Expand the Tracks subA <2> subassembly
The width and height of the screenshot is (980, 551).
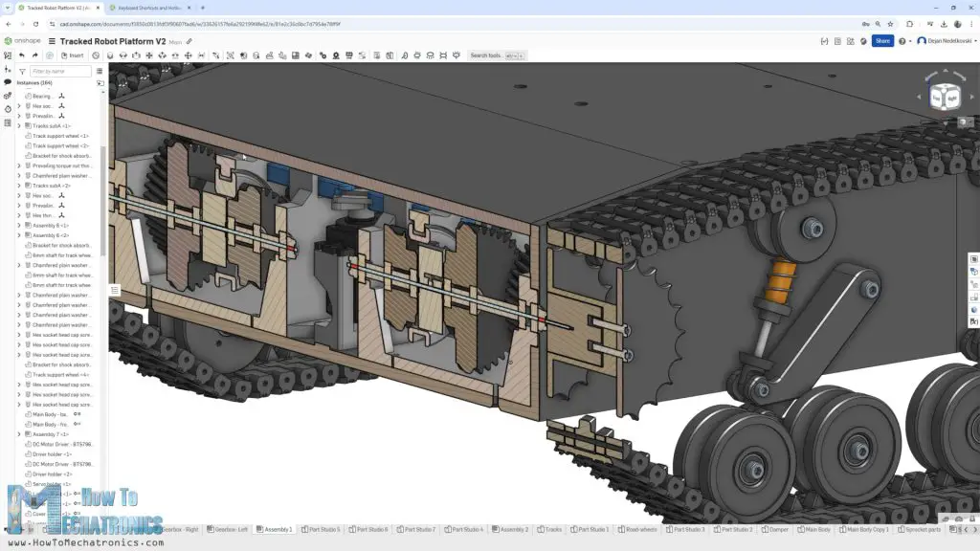click(19, 185)
